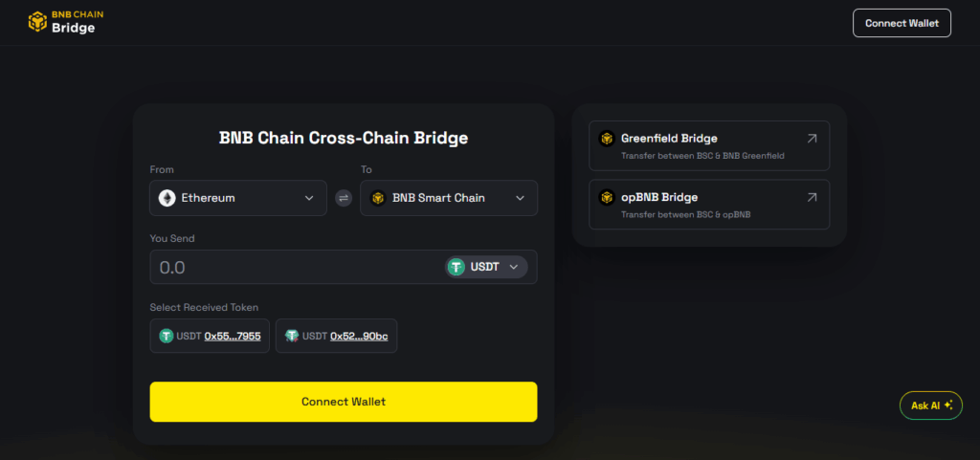This screenshot has height=460, width=980.
Task: Click the swap chains arrows icon
Action: (x=344, y=198)
